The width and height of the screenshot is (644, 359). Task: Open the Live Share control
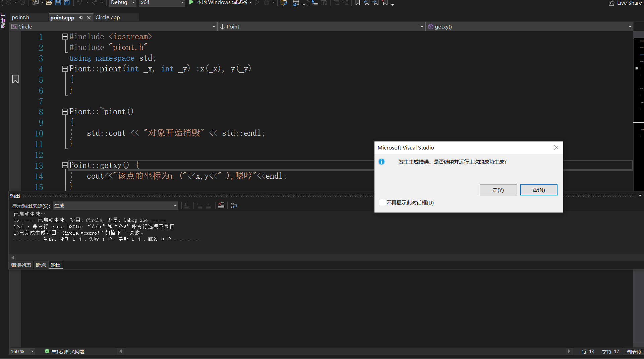tap(625, 3)
